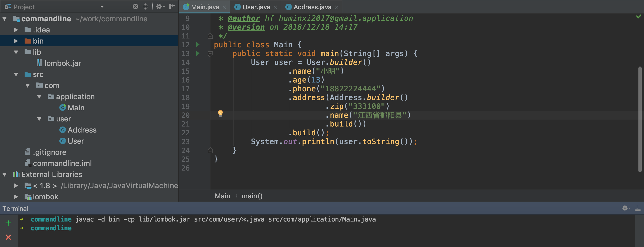Collapse the lib folder
This screenshot has width=644, height=247.
tap(16, 52)
